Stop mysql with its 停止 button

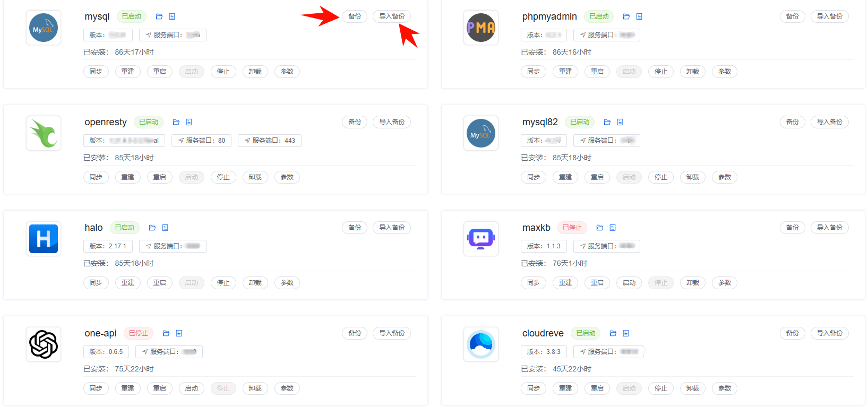click(x=224, y=72)
